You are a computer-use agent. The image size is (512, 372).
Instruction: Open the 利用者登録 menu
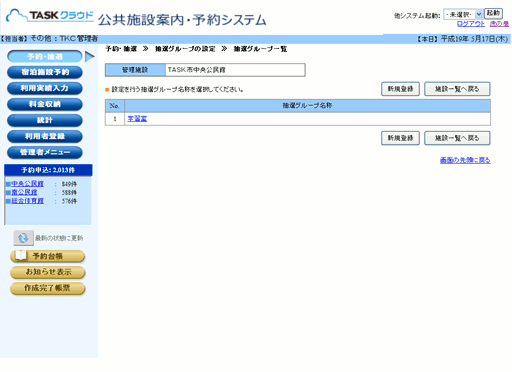(x=45, y=136)
